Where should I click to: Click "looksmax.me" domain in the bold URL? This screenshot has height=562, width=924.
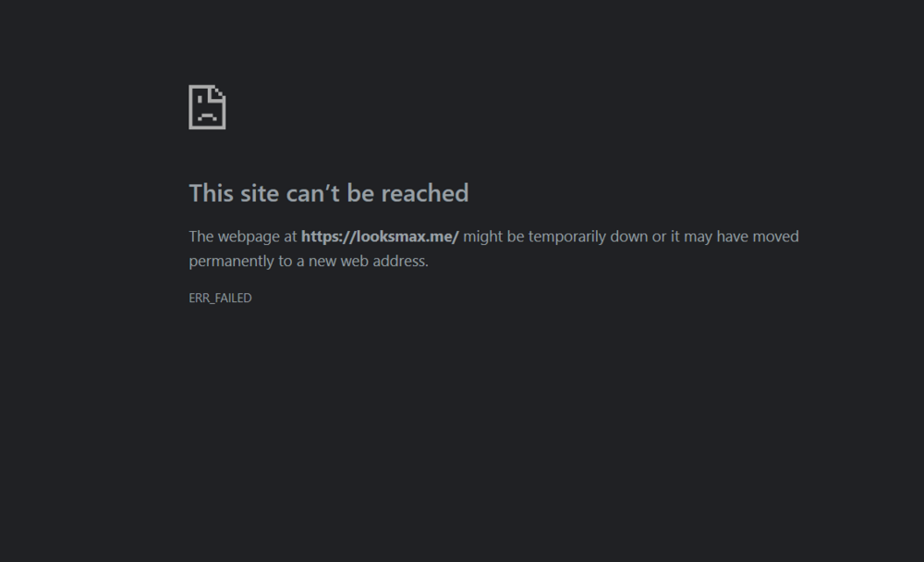pyautogui.click(x=406, y=237)
